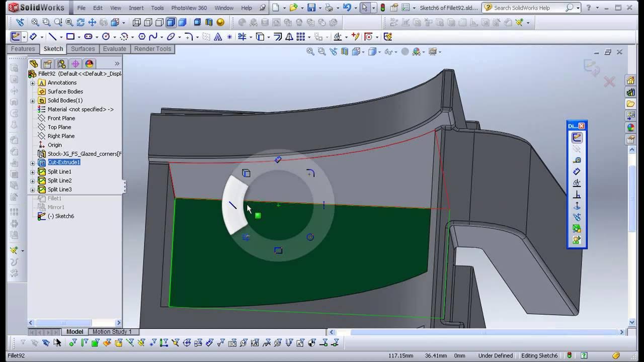Select the Line sketch tool
Image resolution: width=644 pixels, height=362 pixels.
pos(52,37)
